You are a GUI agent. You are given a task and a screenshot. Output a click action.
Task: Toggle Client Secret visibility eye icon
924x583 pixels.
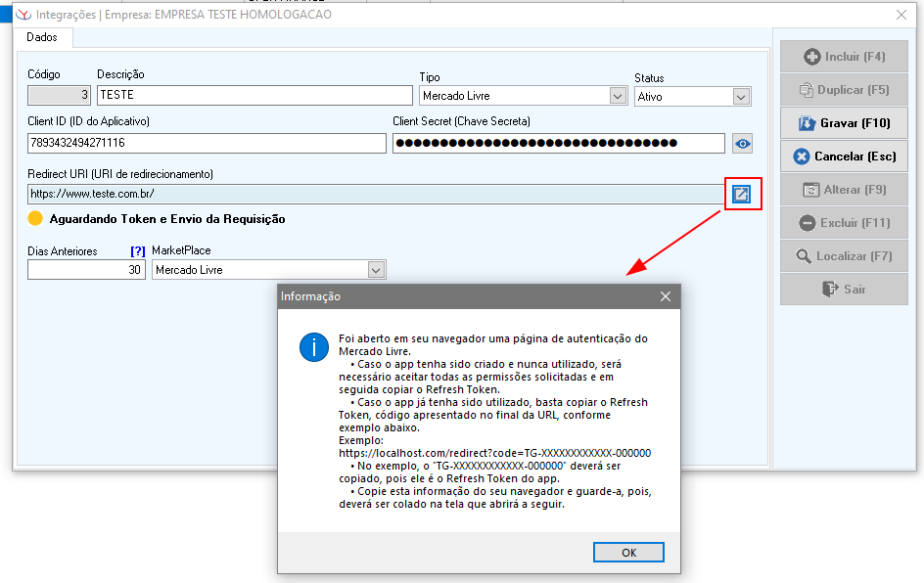(x=743, y=144)
